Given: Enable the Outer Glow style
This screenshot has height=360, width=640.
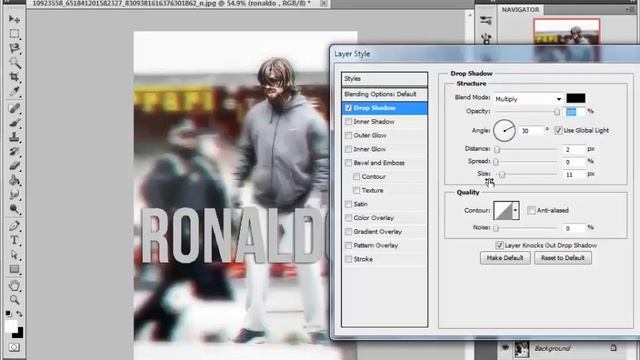Looking at the screenshot, I should click(348, 136).
